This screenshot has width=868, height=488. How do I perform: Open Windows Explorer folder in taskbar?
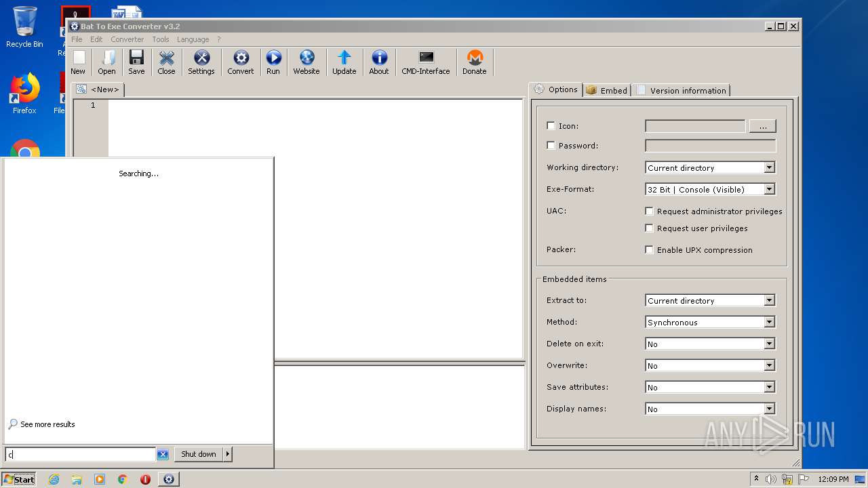click(77, 479)
